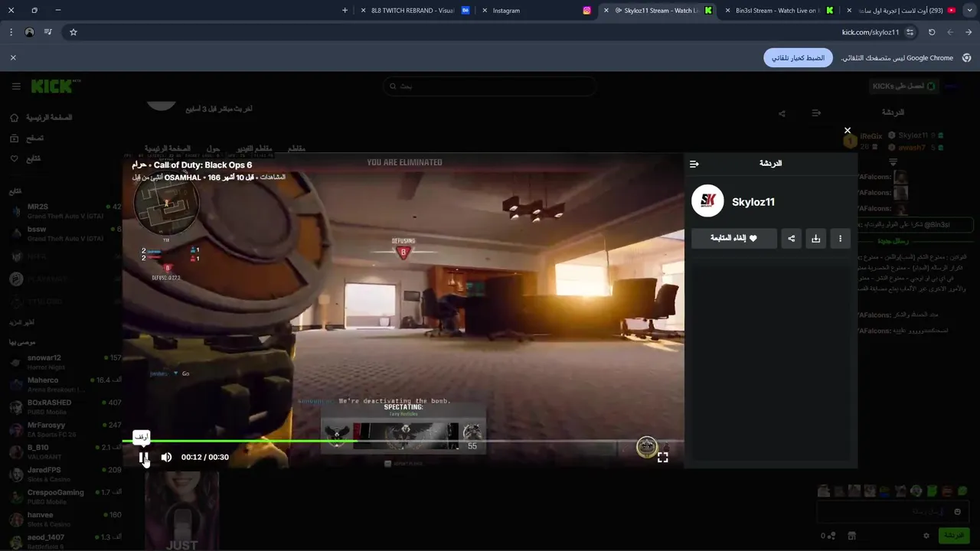Navigate back with Chrome back arrow
980x551 pixels.
tap(969, 32)
